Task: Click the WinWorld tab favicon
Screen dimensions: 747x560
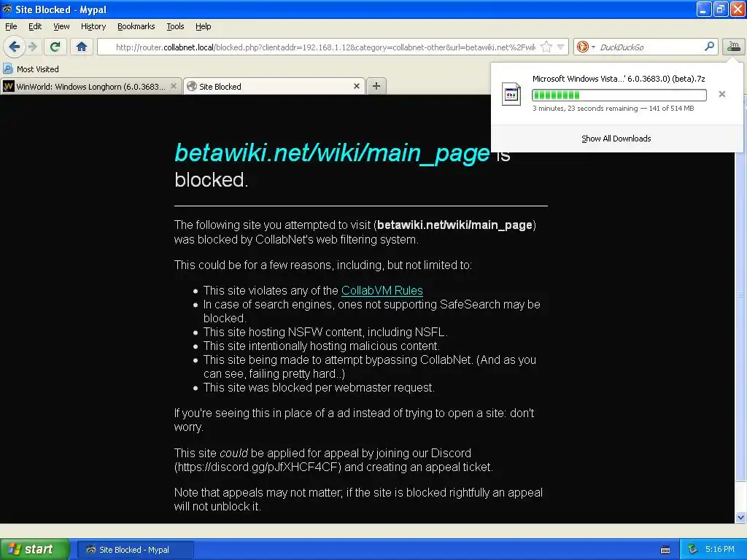Action: pos(9,86)
